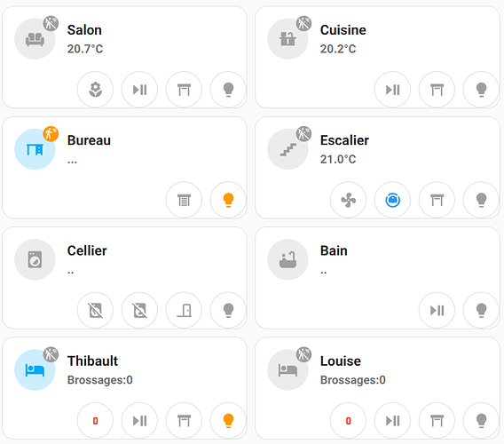Image resolution: width=504 pixels, height=444 pixels.
Task: Click play/pause in the Salon card
Action: pos(139,90)
